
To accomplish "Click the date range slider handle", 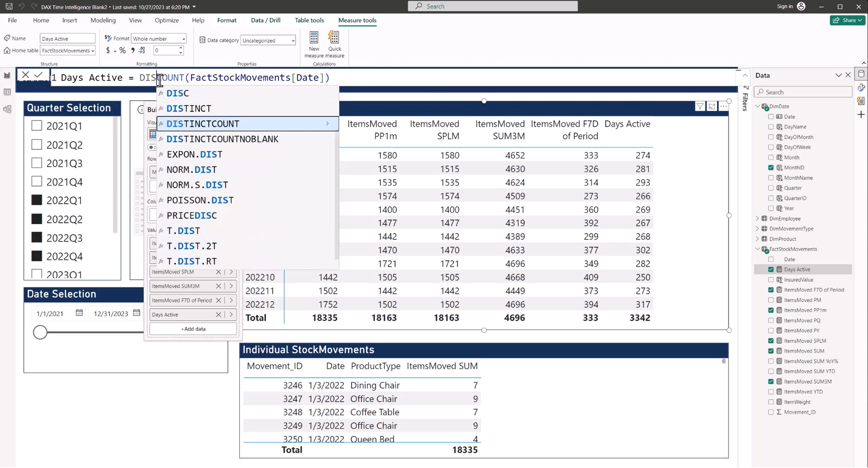I will click(40, 332).
